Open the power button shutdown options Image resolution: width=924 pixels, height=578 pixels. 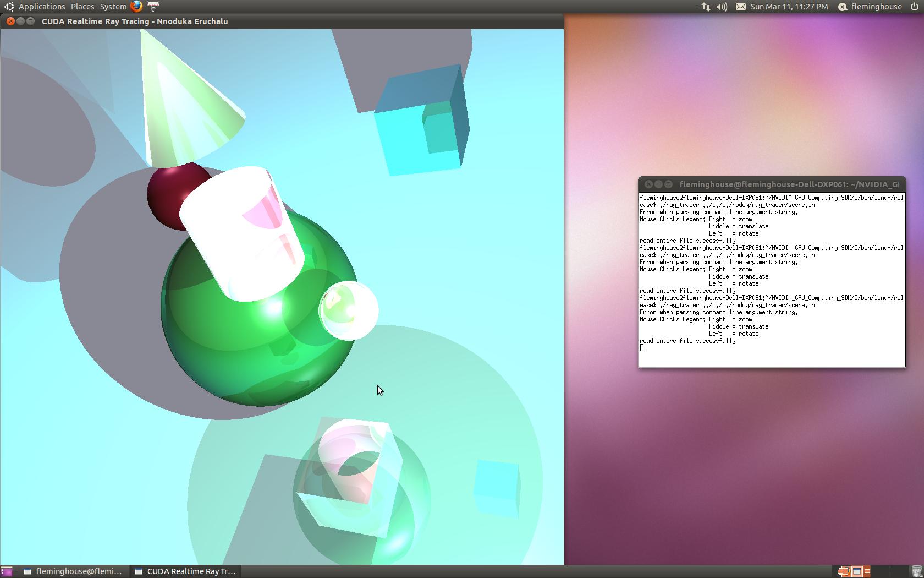[x=916, y=7]
